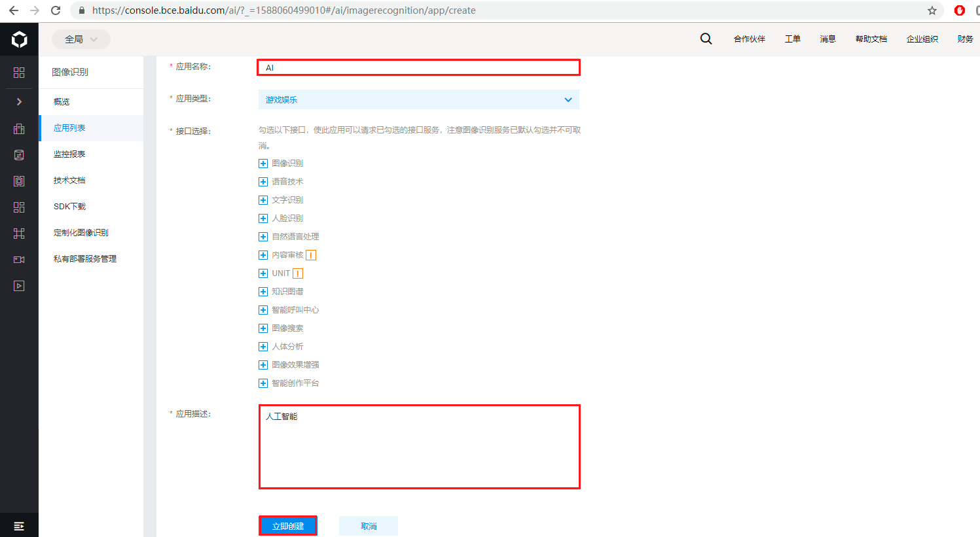This screenshot has height=537, width=980.
Task: Expand the 内容审核 interface group
Action: (263, 255)
